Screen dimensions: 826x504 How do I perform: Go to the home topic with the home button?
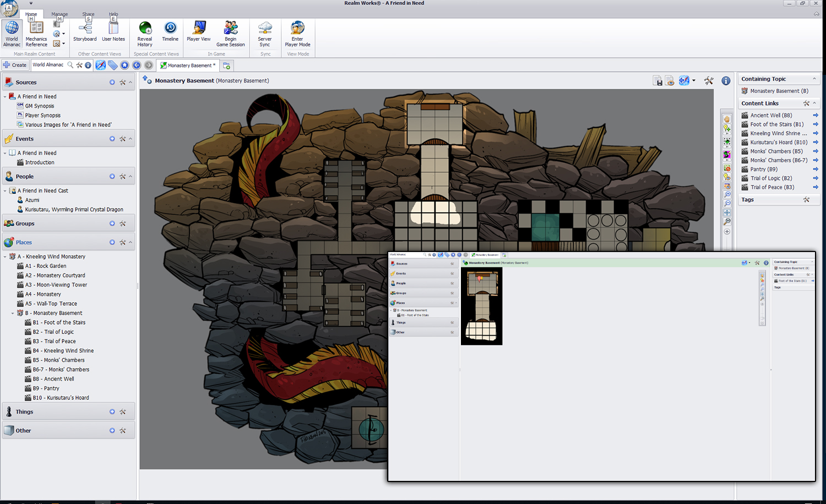[125, 65]
